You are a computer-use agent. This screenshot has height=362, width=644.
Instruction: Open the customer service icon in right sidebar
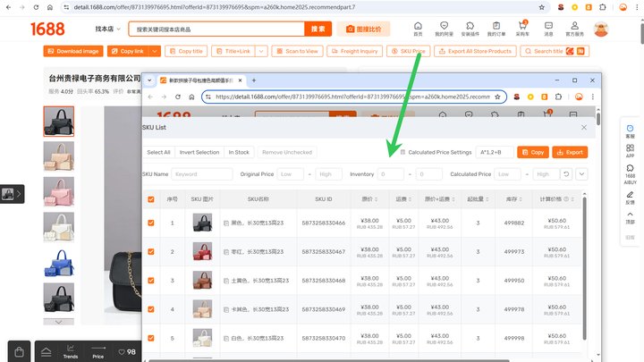point(630,130)
